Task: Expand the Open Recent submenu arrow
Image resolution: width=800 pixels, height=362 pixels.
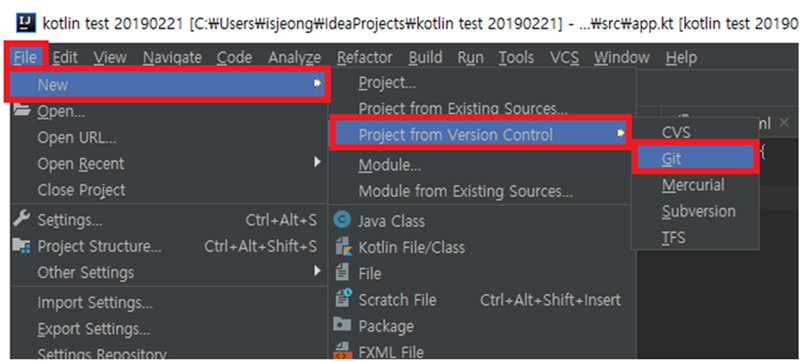Action: click(317, 163)
